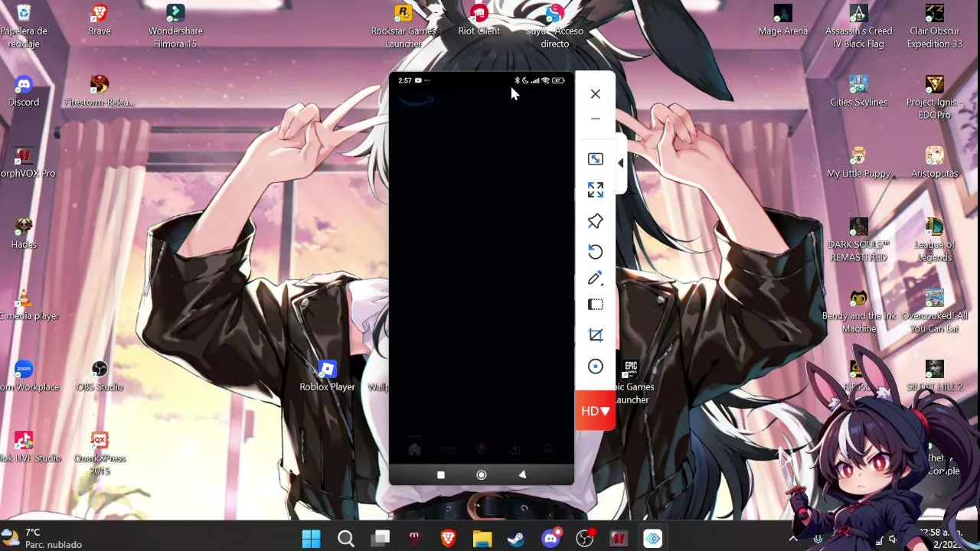980x551 pixels.
Task: Switch mirror window to compact window mode
Action: pyautogui.click(x=595, y=159)
